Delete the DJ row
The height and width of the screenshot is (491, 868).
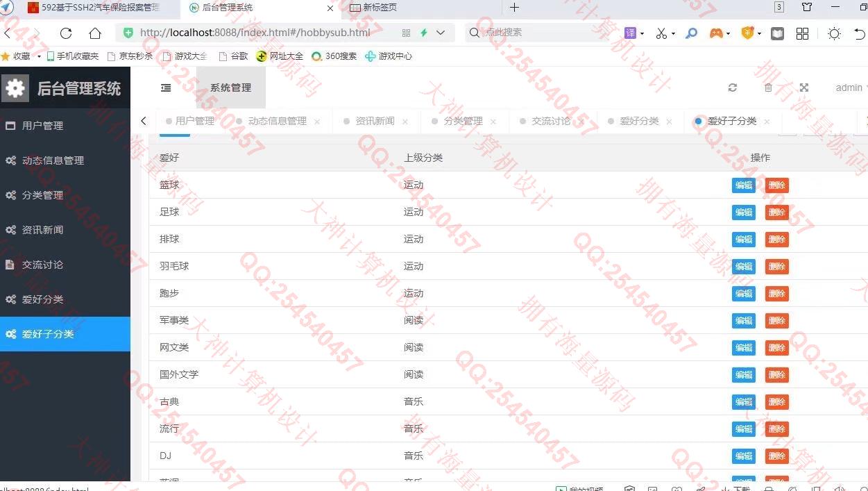coord(777,456)
